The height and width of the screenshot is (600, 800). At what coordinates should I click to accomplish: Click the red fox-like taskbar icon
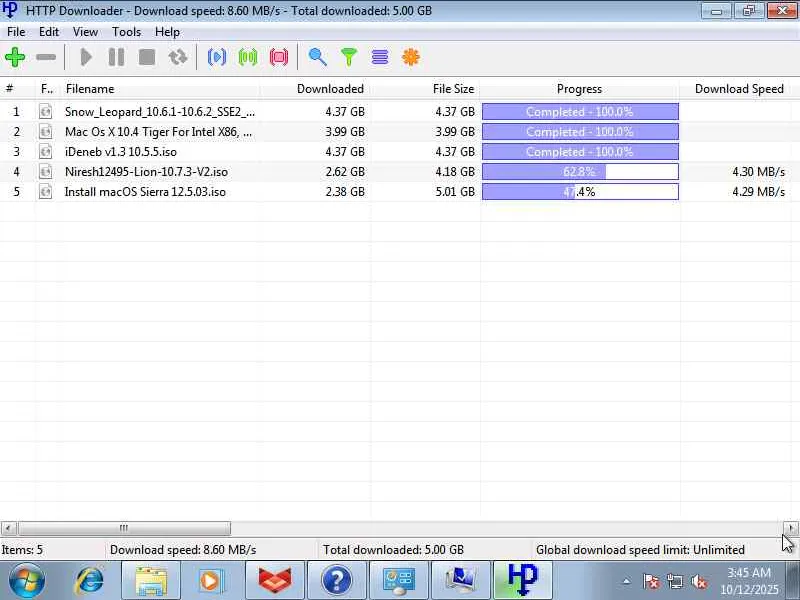pos(274,581)
